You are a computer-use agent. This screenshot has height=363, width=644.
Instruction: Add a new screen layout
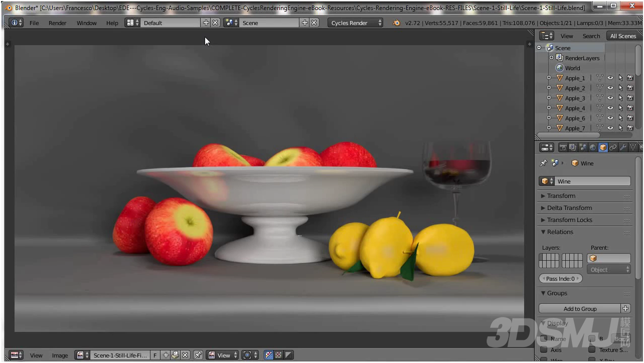point(206,23)
